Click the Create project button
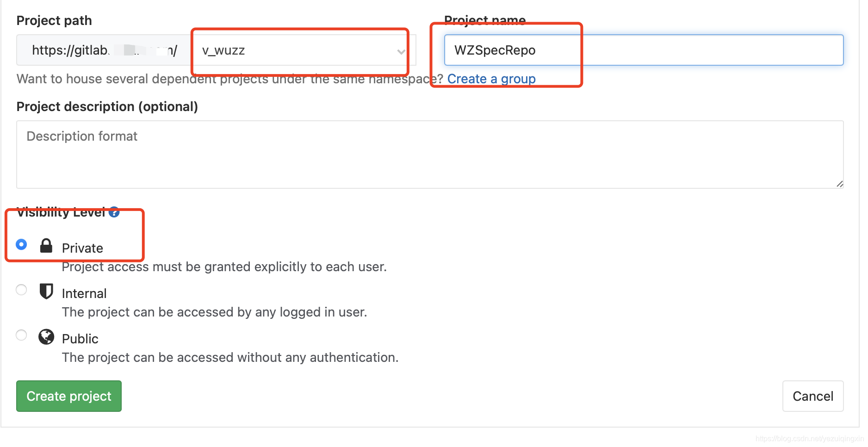The height and width of the screenshot is (447, 868). point(69,396)
